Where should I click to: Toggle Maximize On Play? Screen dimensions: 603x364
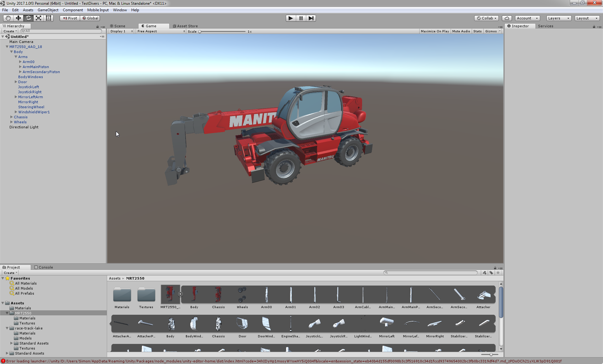(435, 31)
